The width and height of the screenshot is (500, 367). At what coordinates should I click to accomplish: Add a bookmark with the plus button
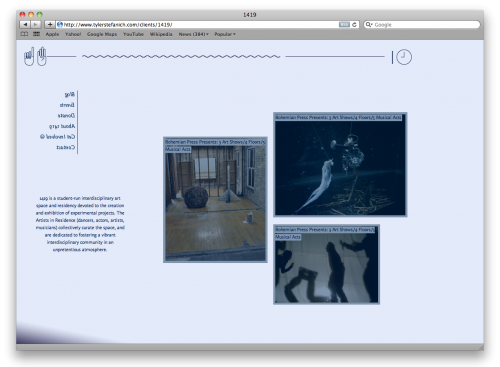[49, 24]
